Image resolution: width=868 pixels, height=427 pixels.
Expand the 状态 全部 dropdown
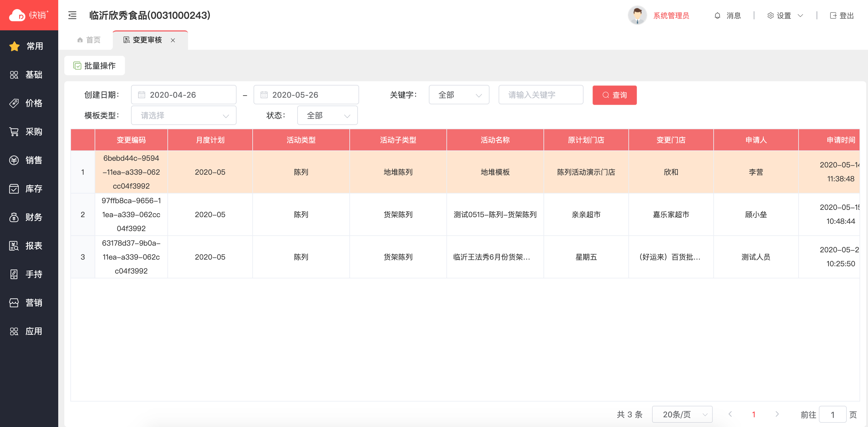(327, 115)
